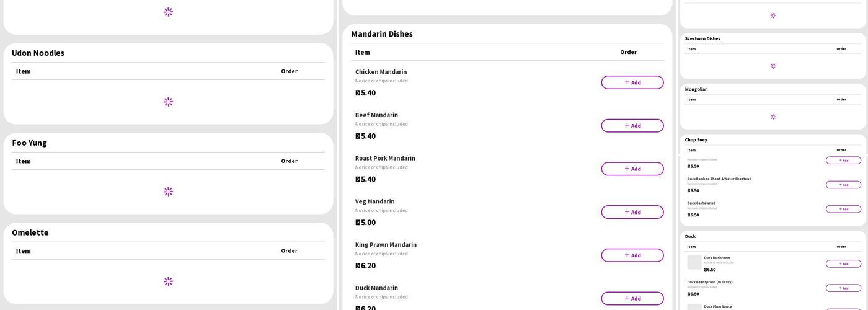Add Duck Bamboo Shoot & Water Chestnut

pos(843,185)
